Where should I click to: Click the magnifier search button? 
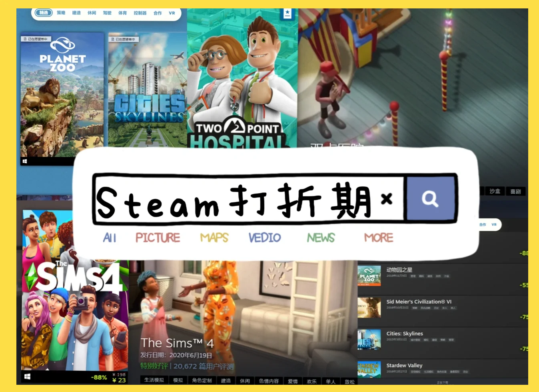pos(431,198)
